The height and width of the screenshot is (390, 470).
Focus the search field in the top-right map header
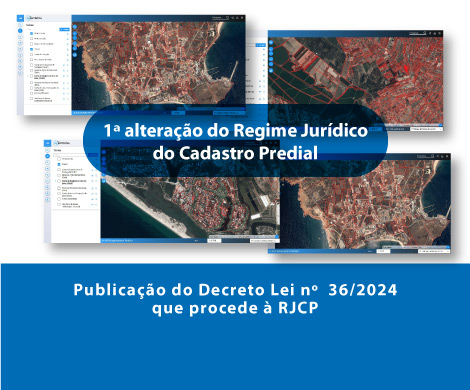pos(417,33)
